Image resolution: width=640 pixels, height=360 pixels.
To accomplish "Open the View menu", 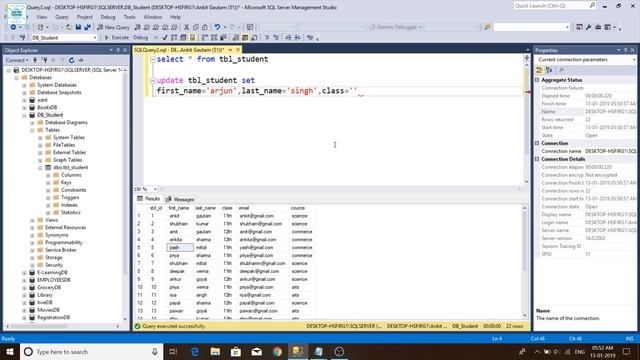I will coord(42,17).
